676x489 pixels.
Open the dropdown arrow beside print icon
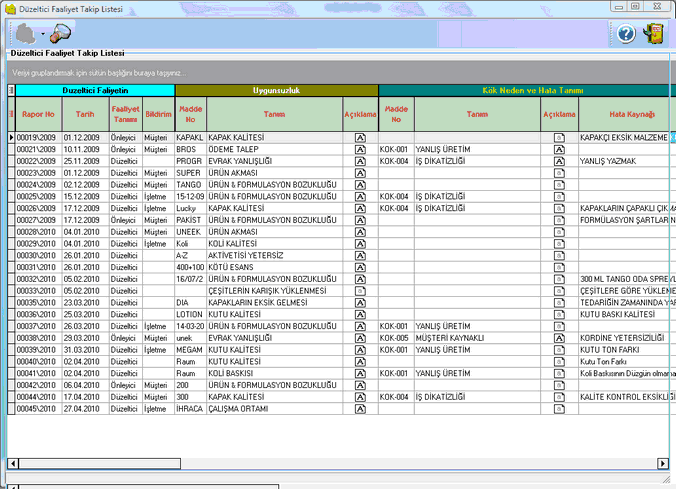(43, 34)
